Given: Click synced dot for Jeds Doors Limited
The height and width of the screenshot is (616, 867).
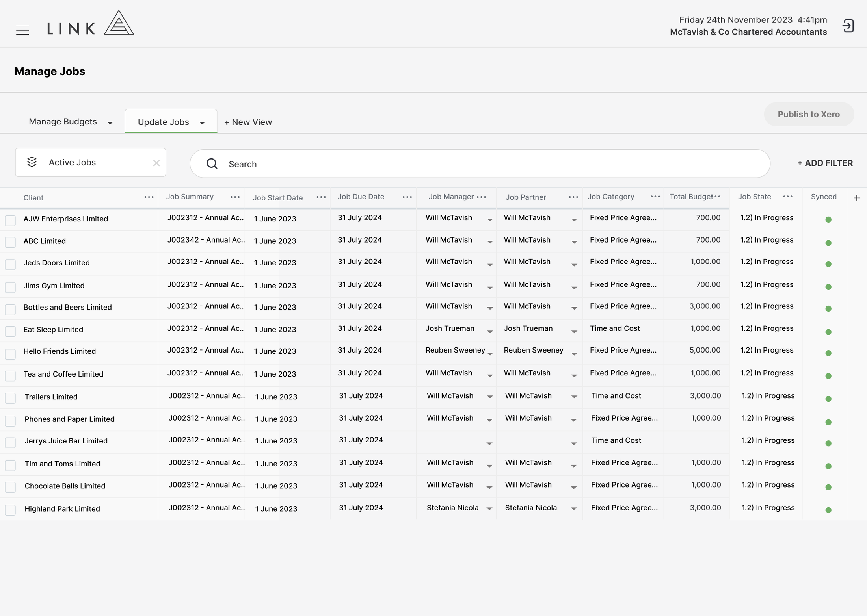Looking at the screenshot, I should pyautogui.click(x=828, y=264).
